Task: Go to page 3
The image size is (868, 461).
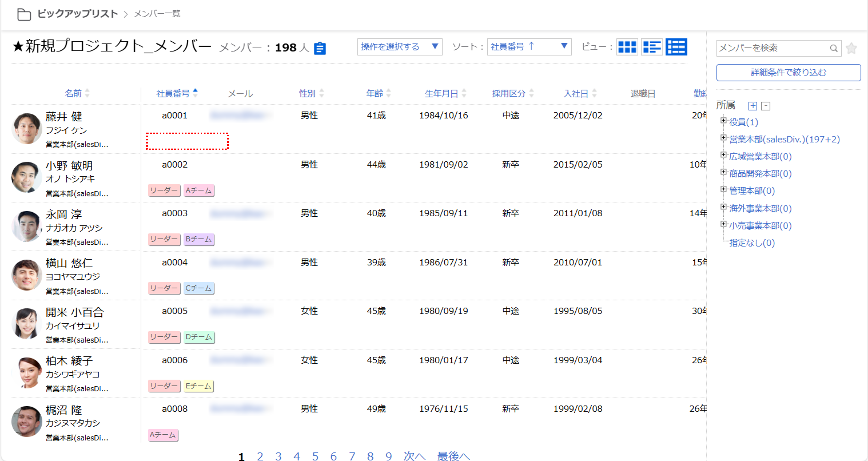Action: (x=278, y=456)
